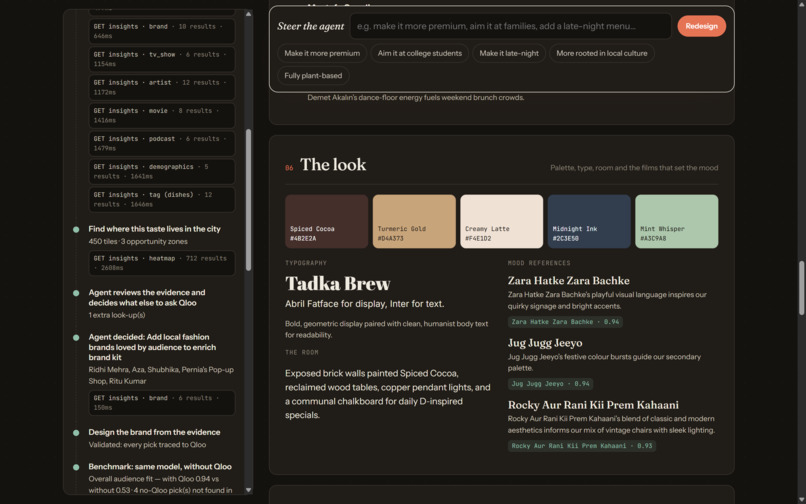Select the Turmeric Gold color swatch
The height and width of the screenshot is (504, 806).
(414, 221)
